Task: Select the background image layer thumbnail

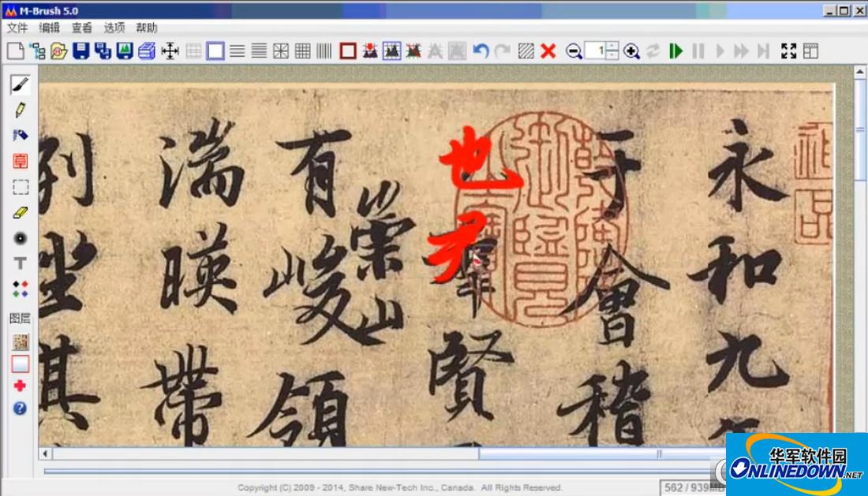Action: pyautogui.click(x=21, y=342)
